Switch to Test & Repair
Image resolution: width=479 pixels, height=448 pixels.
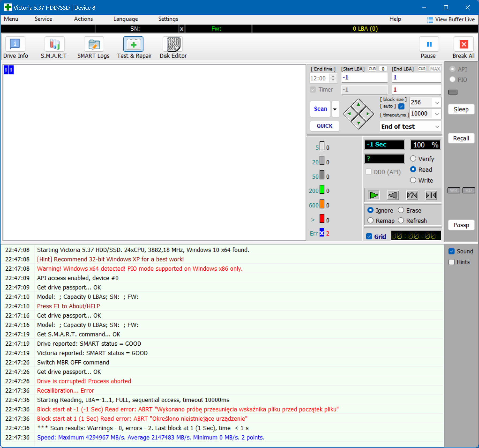(134, 48)
